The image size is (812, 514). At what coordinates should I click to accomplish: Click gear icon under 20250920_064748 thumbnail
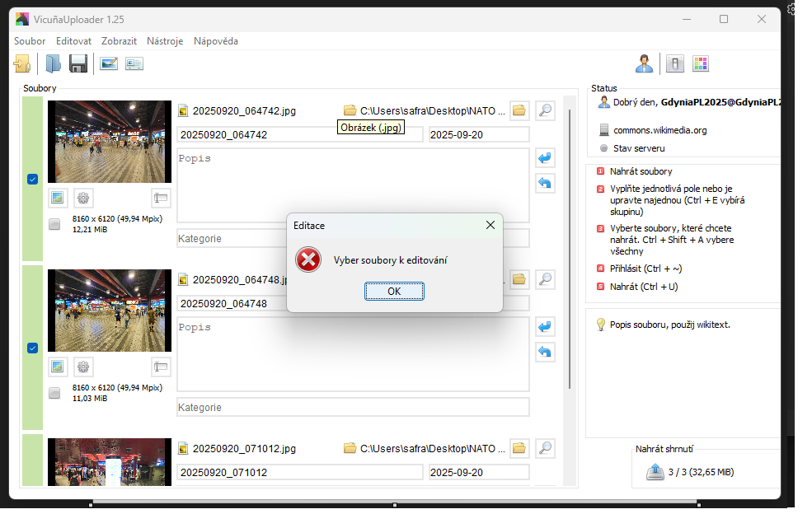click(83, 367)
